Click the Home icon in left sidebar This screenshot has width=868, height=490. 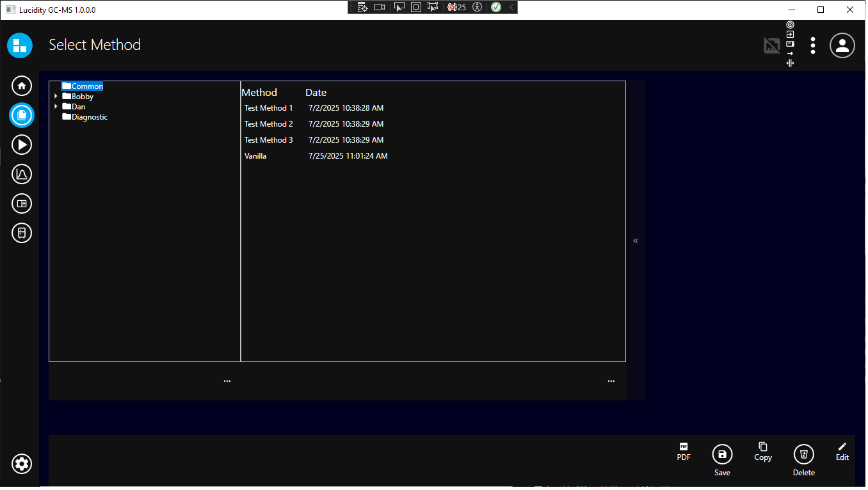pyautogui.click(x=22, y=86)
